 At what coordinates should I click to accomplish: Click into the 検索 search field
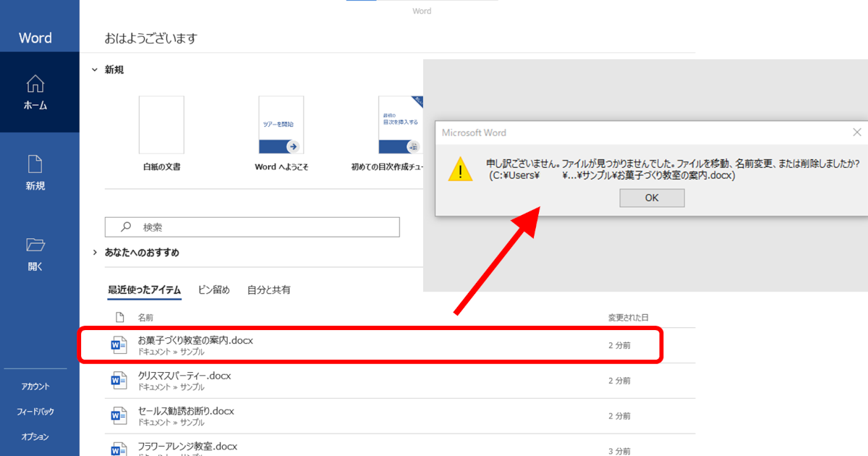(252, 227)
